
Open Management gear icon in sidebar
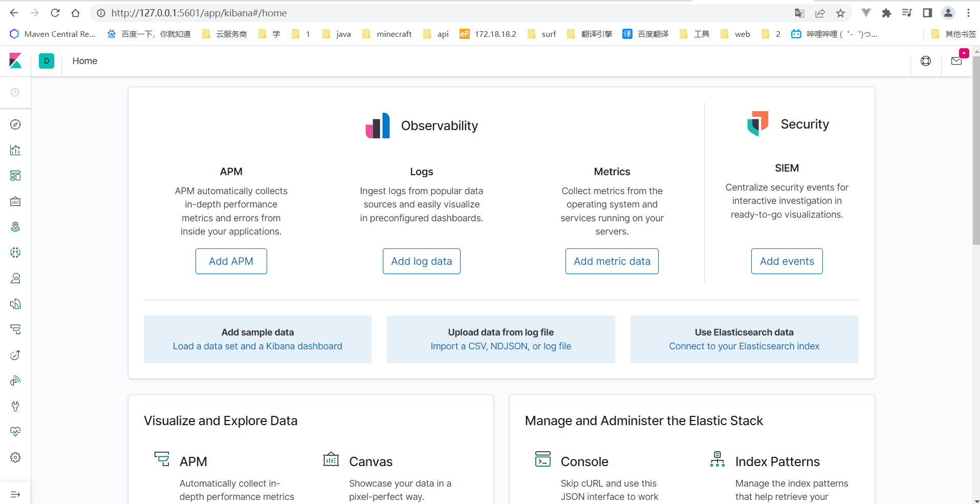click(x=15, y=457)
